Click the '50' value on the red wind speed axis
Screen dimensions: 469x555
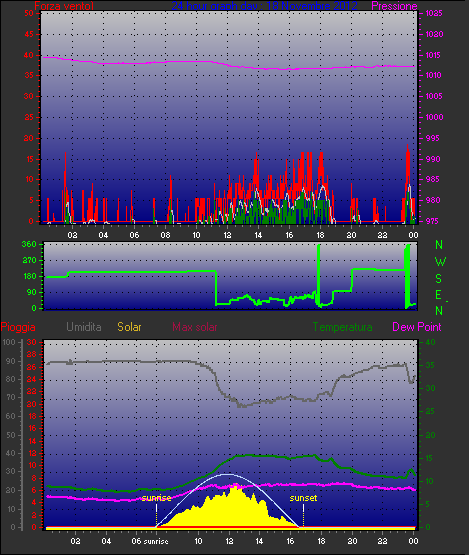click(29, 13)
